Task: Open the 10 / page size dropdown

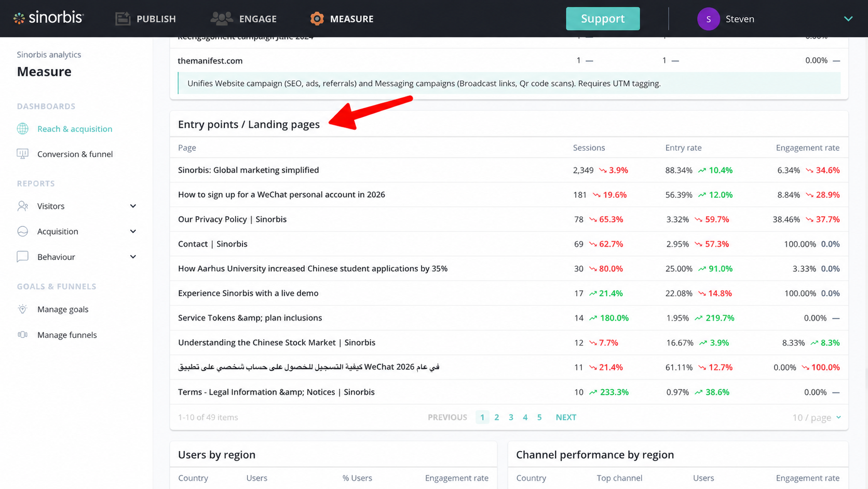Action: (x=817, y=417)
